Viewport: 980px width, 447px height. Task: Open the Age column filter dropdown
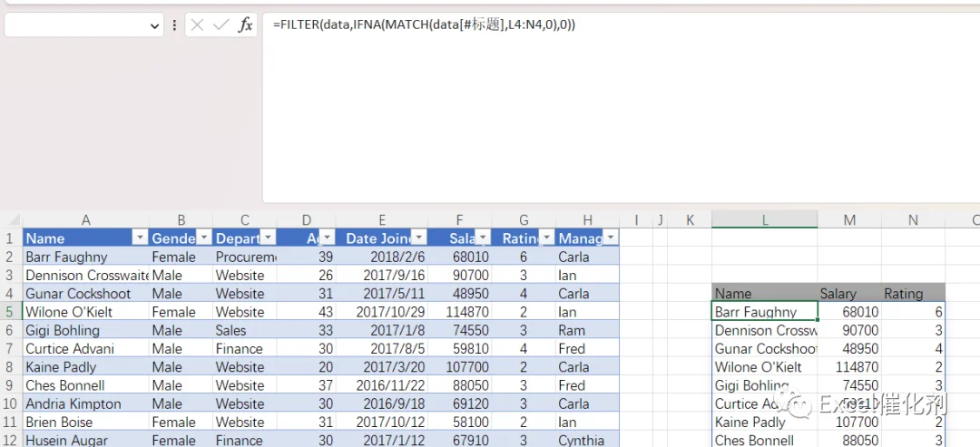328,238
